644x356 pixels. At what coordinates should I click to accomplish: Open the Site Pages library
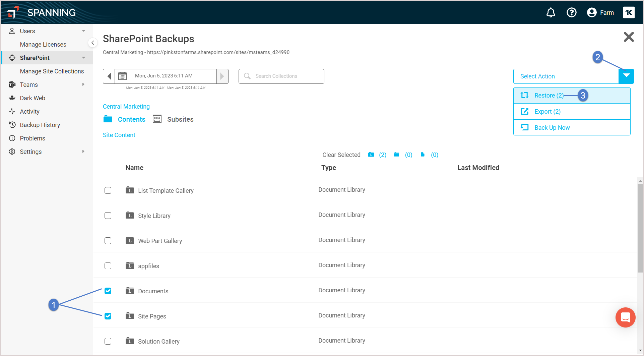coord(152,316)
